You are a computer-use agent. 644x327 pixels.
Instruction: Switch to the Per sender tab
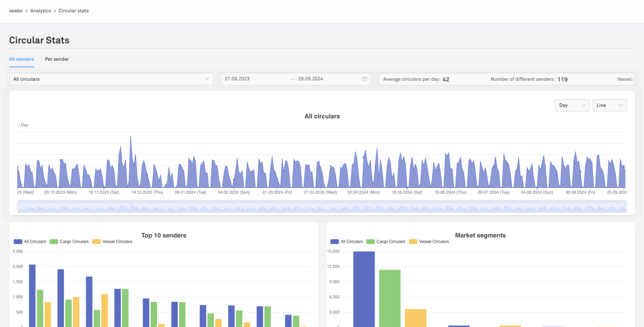pos(57,59)
